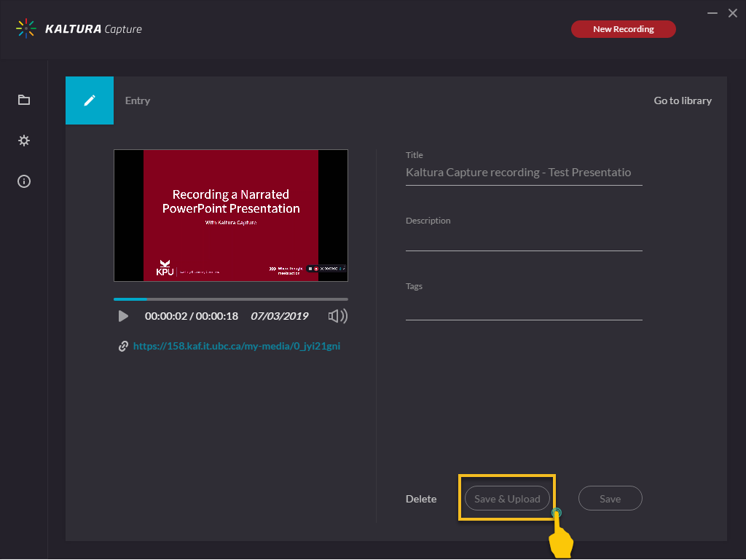746x560 pixels.
Task: Open the info icon in sidebar
Action: (x=24, y=181)
